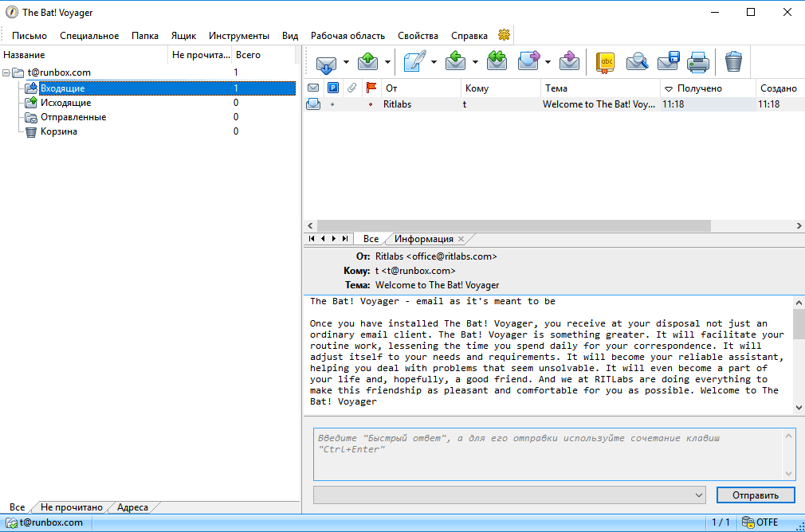Select the Все message view tab
Viewport: 805px width, 532px height.
pos(371,239)
